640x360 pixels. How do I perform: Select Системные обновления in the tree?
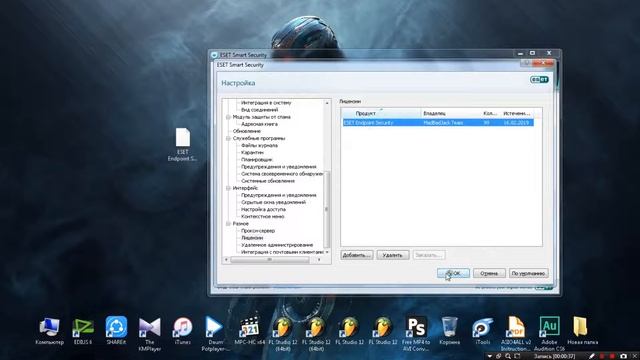click(x=268, y=181)
